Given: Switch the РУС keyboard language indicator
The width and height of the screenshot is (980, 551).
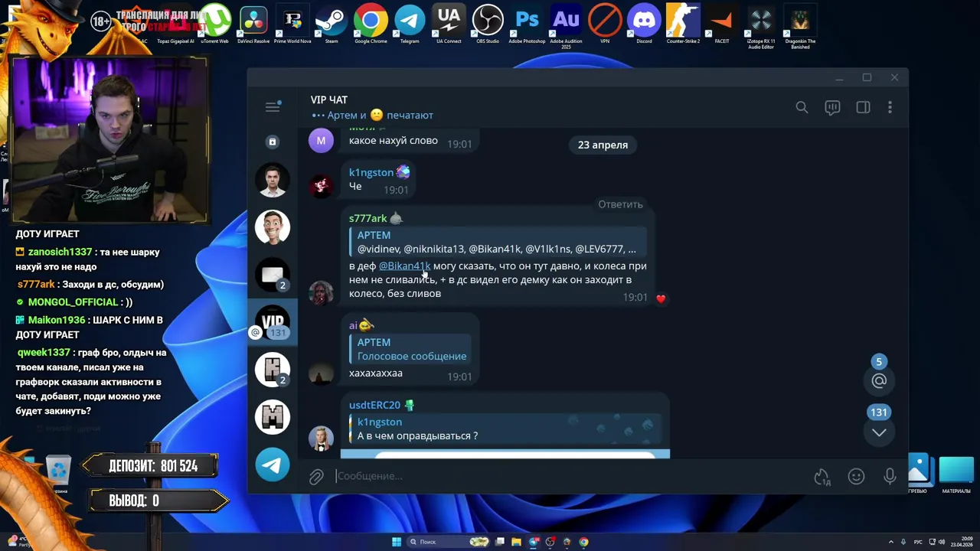Looking at the screenshot, I should (x=918, y=542).
